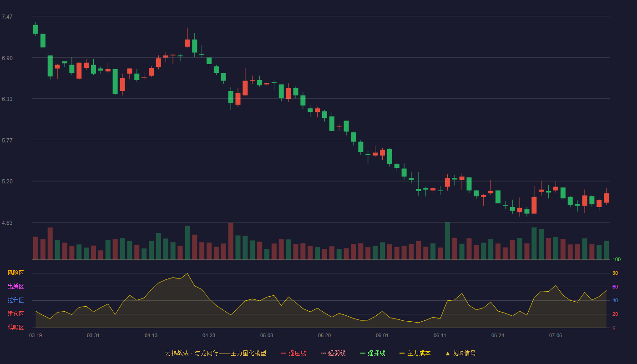Select the first candlestick on 03-19
Image resolution: width=637 pixels, height=364 pixels.
[35, 29]
